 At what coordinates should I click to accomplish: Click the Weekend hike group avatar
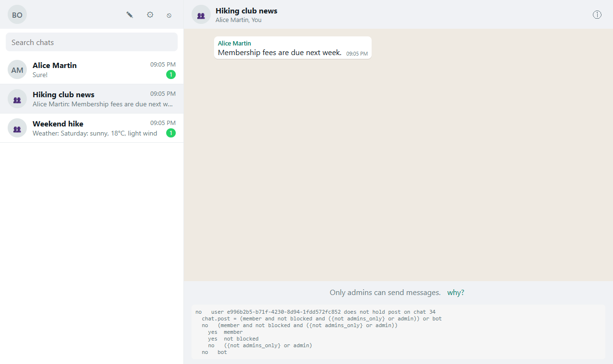click(x=17, y=128)
